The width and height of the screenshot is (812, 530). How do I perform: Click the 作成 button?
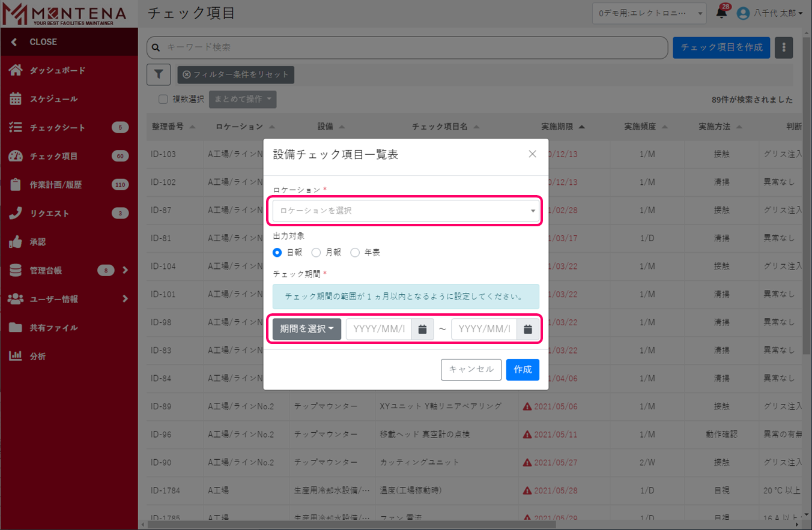(523, 370)
